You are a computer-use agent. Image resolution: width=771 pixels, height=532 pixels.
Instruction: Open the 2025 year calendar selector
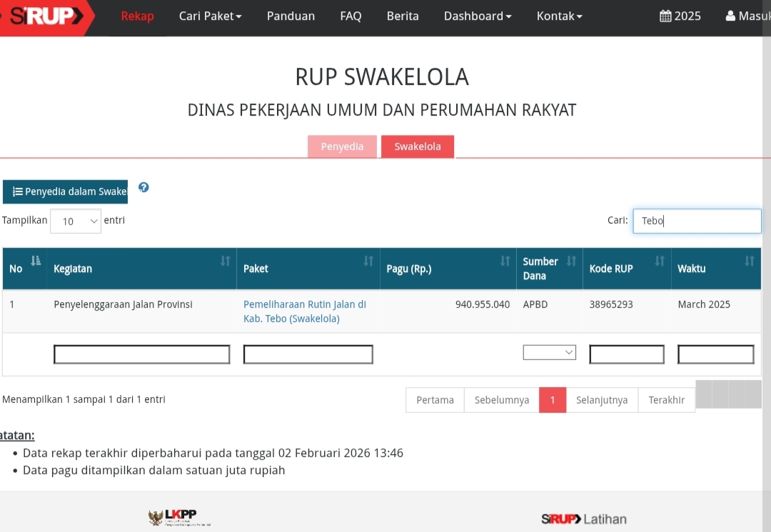680,16
